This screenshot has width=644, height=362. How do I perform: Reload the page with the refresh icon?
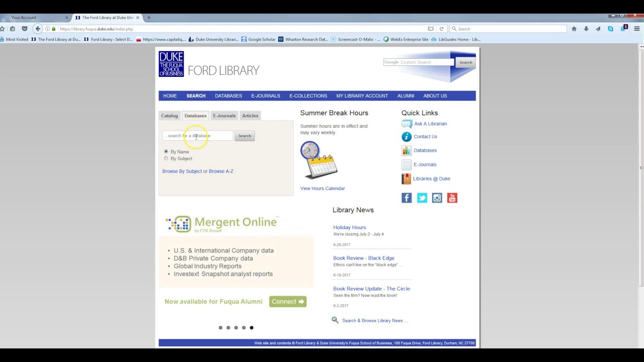point(441,29)
